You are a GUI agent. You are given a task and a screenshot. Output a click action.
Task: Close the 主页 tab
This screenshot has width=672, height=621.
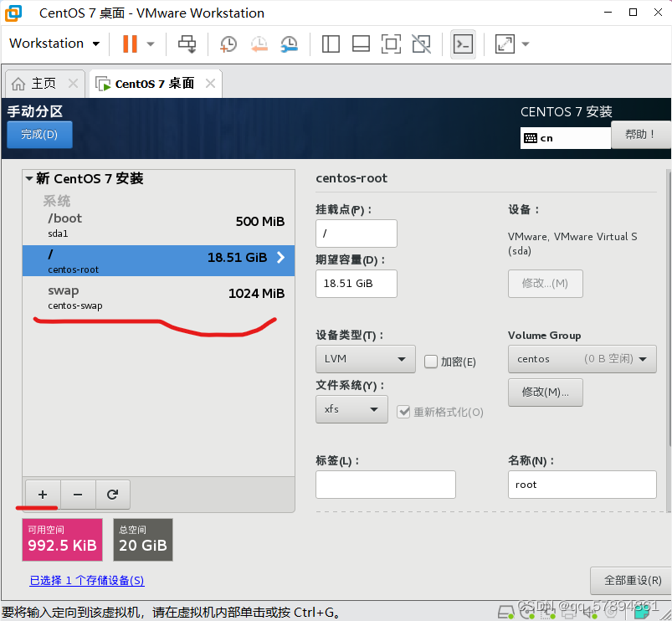tap(74, 83)
